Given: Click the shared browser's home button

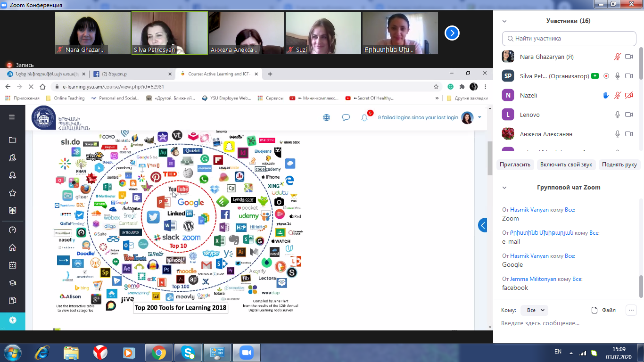Looking at the screenshot, I should click(42, 87).
